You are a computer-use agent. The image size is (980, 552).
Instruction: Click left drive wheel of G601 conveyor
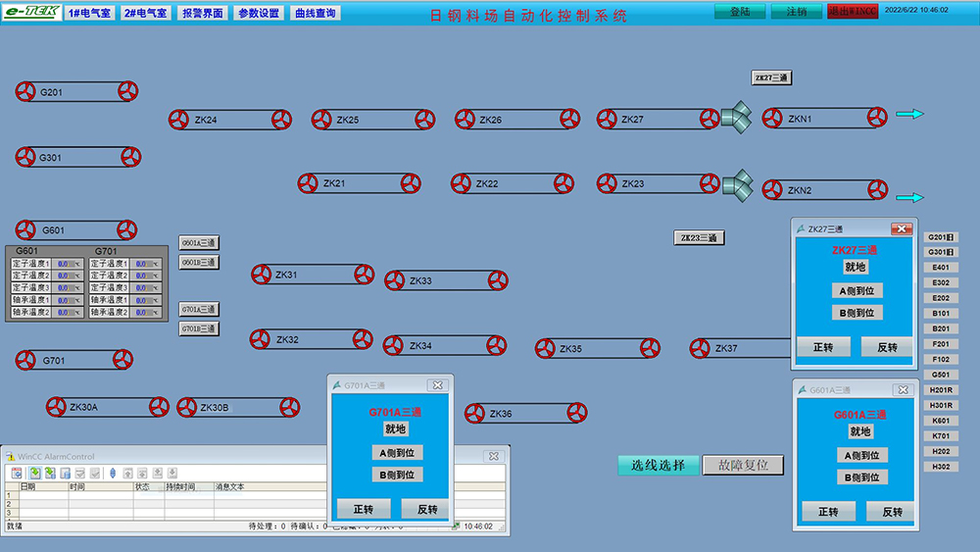click(25, 229)
